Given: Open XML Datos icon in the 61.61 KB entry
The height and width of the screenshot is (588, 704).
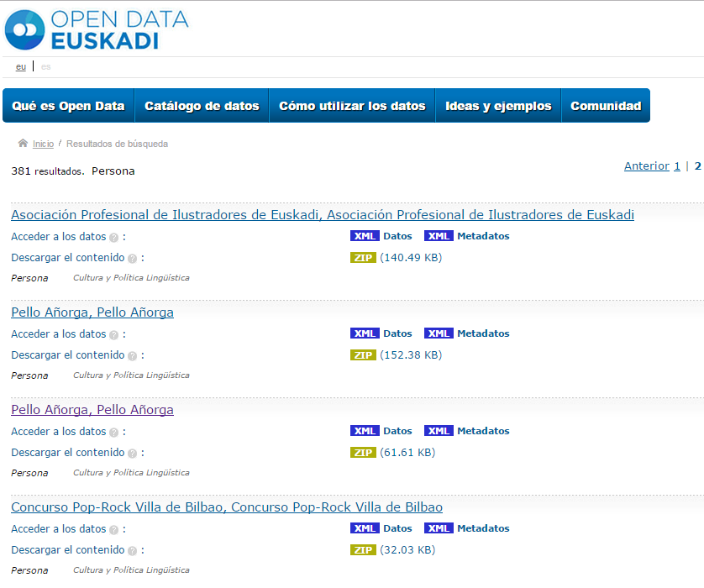Looking at the screenshot, I should tap(365, 431).
